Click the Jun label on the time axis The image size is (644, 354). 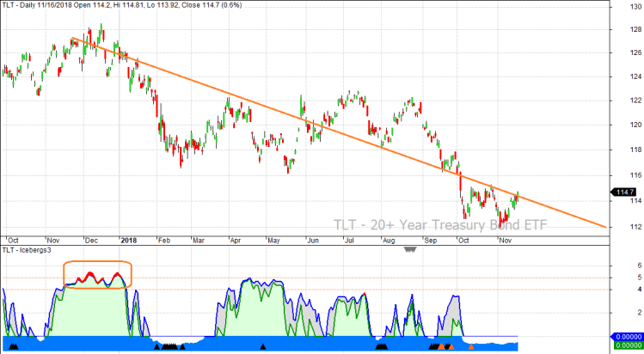click(x=312, y=241)
